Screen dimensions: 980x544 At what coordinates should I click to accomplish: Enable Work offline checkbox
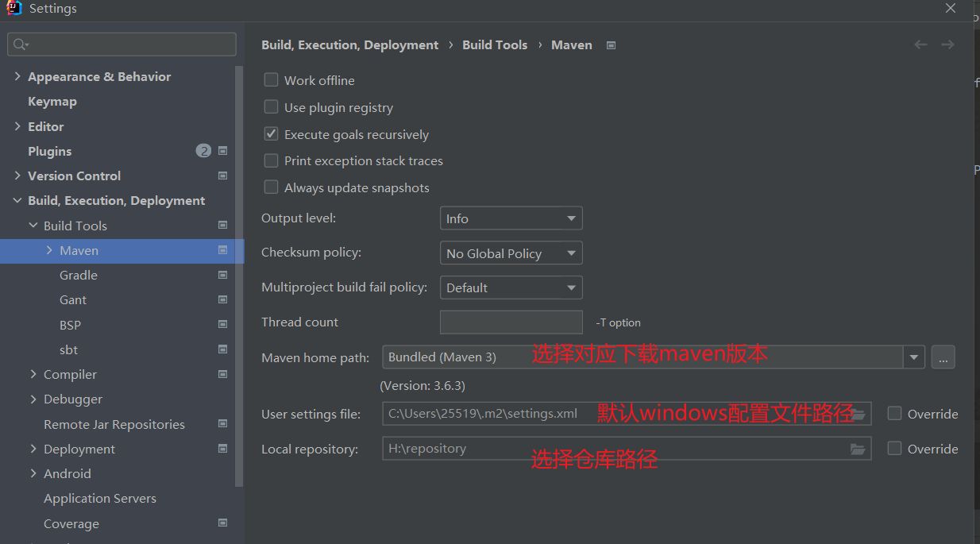[x=271, y=80]
